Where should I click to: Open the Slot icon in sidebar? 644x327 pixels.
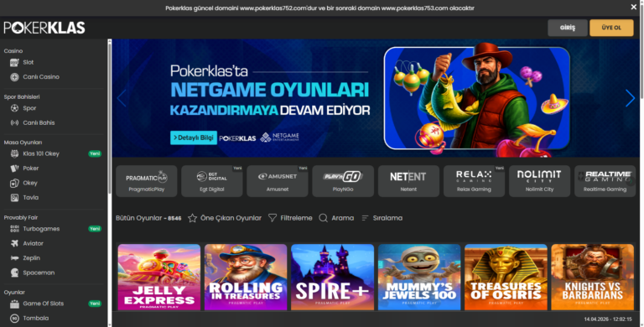point(14,62)
